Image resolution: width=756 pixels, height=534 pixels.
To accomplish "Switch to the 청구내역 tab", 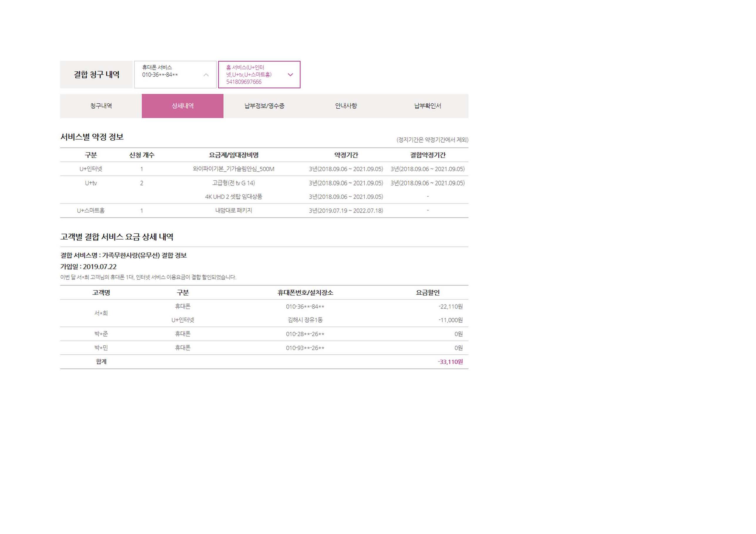I will tap(101, 106).
